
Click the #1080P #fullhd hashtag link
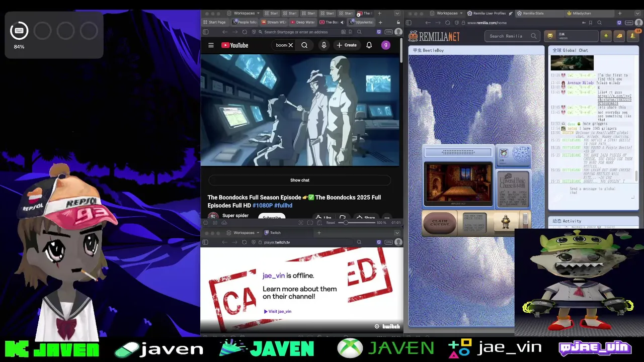coord(272,206)
